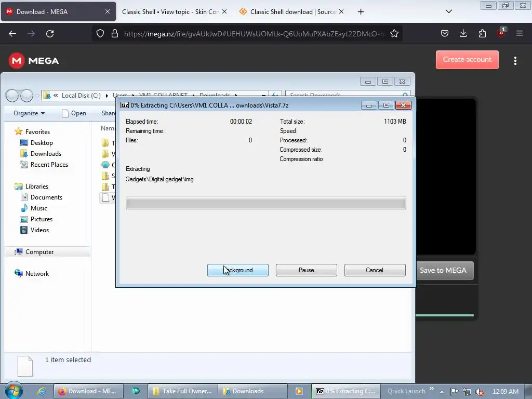Expand breadcrumb arrow after Local Disk (C:)

pos(107,96)
